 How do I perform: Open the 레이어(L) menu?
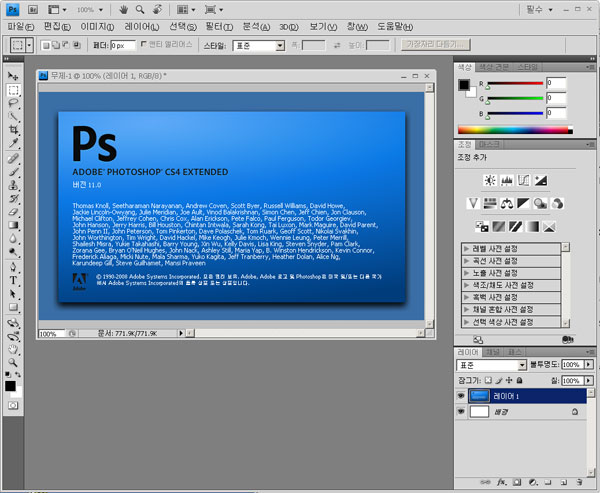click(x=142, y=27)
